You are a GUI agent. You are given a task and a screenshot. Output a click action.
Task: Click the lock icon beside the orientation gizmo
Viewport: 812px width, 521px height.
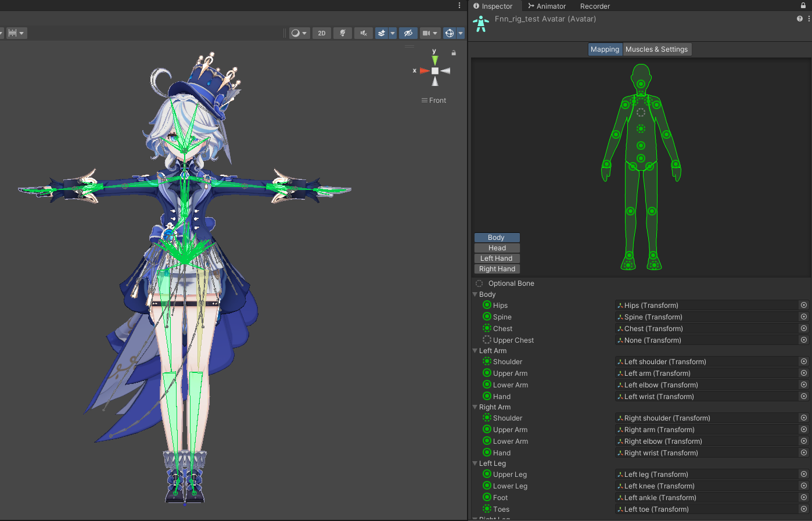coord(454,53)
